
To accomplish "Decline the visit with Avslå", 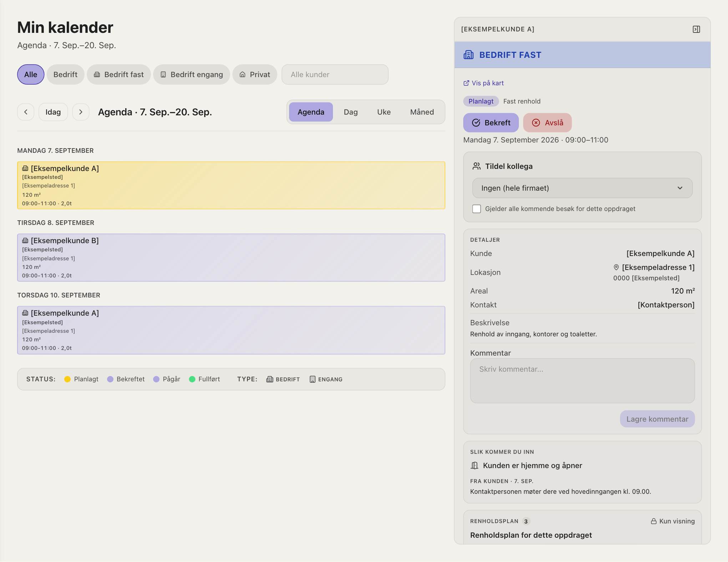I will pyautogui.click(x=547, y=123).
